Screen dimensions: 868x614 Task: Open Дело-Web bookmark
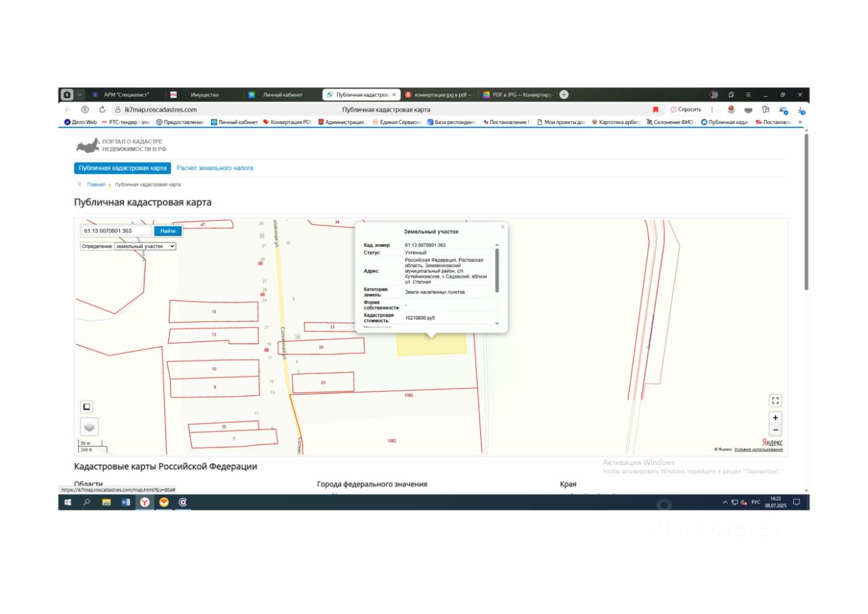81,122
